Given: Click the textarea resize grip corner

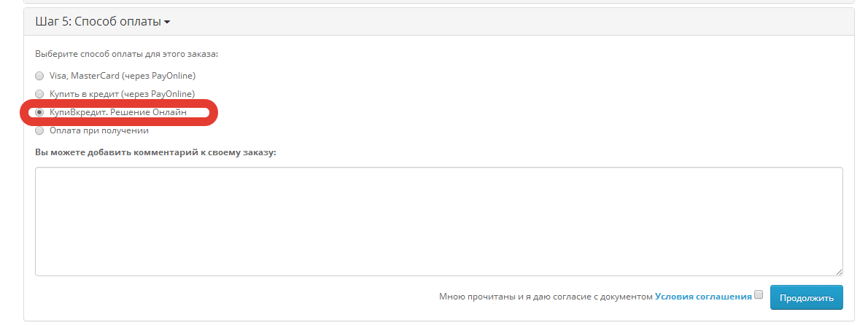Looking at the screenshot, I should click(840, 271).
